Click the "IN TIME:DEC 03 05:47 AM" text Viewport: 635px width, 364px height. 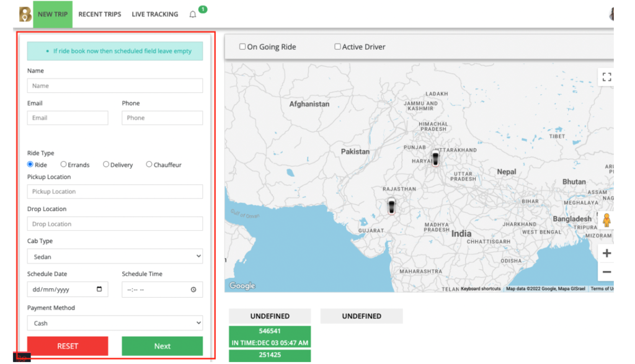[x=270, y=343]
